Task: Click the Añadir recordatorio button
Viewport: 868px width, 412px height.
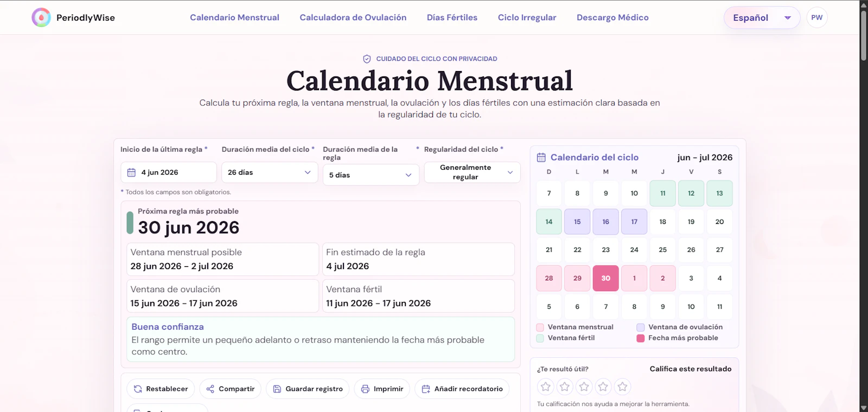Action: point(462,389)
